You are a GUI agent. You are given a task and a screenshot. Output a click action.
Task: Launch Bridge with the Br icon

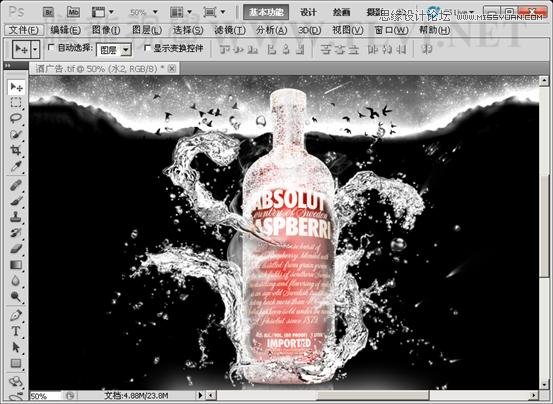pos(48,13)
